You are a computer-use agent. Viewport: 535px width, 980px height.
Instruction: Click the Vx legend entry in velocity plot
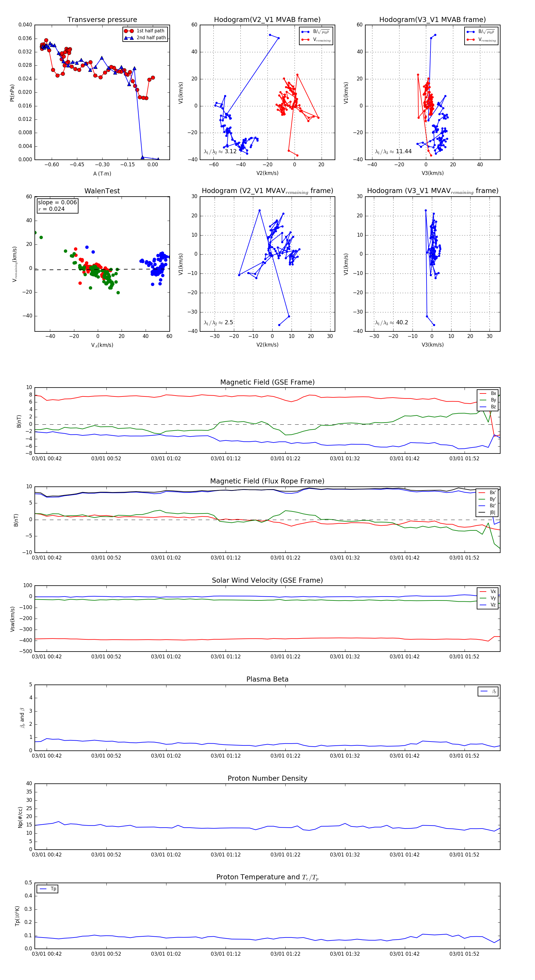[x=488, y=592]
